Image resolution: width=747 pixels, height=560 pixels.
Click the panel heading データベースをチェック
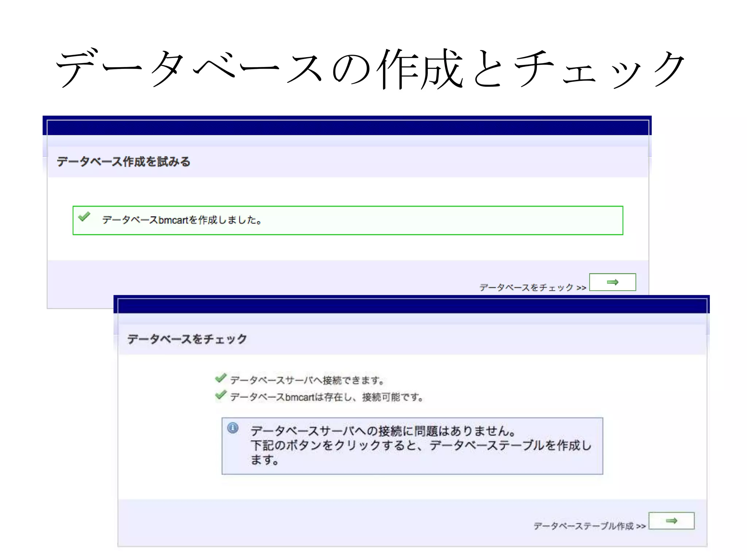point(187,339)
